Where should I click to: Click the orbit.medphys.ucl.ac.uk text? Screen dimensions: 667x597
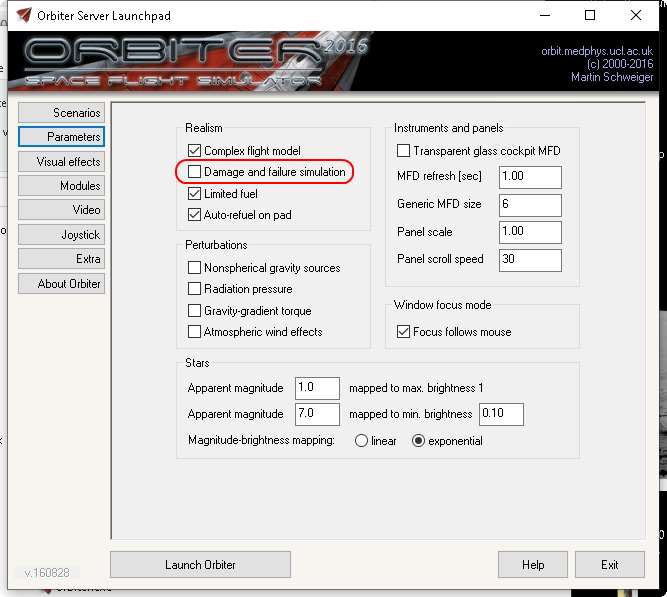coord(597,51)
